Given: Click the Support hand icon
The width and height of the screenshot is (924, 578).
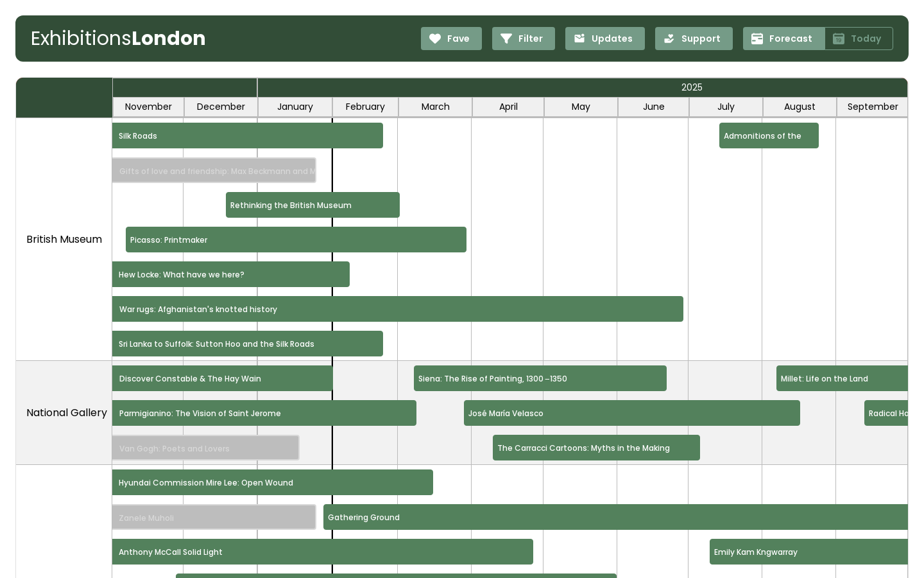Looking at the screenshot, I should click(x=669, y=39).
